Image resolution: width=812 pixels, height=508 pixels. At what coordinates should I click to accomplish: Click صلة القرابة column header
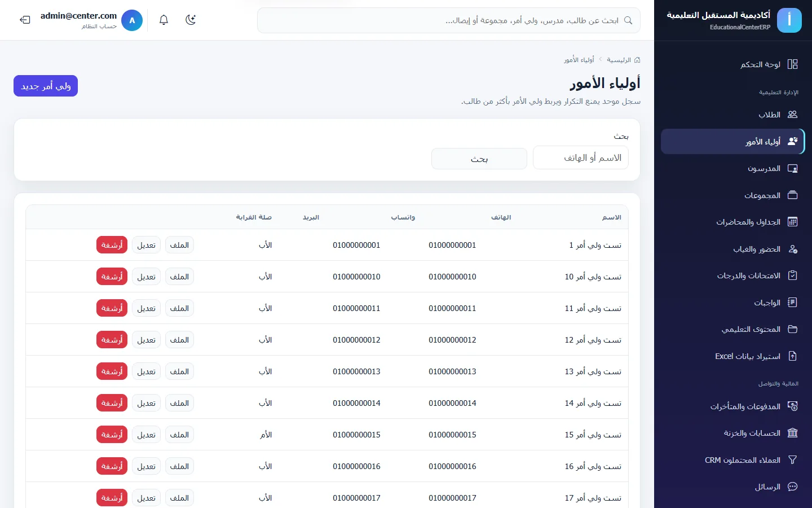pyautogui.click(x=254, y=217)
